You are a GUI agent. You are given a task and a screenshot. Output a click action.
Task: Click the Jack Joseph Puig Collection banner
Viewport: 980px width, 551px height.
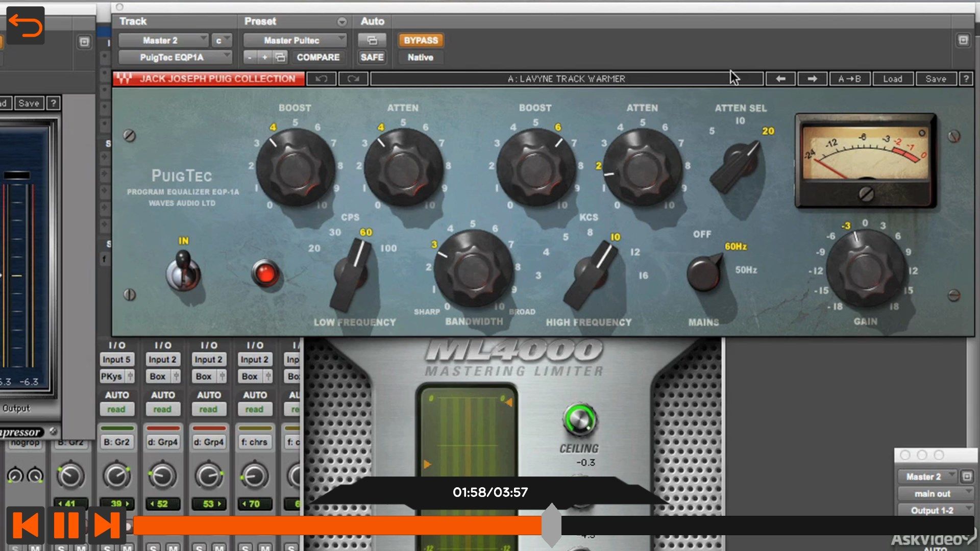click(209, 79)
